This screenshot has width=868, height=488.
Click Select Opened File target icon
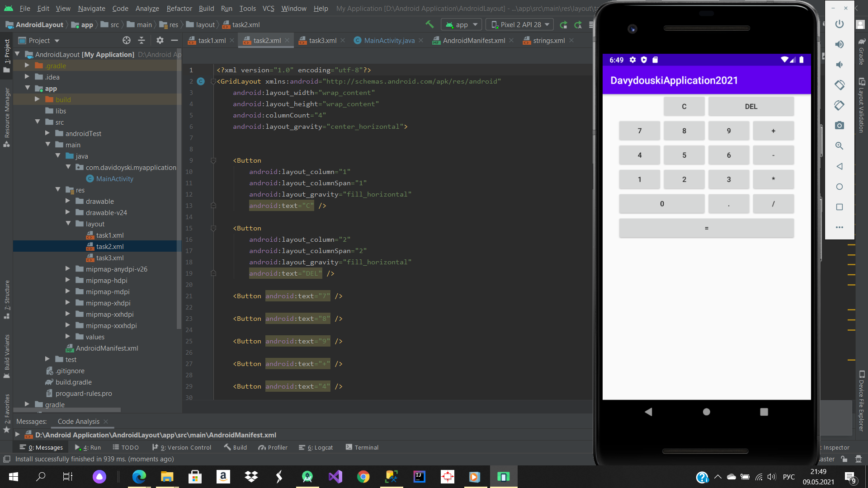pyautogui.click(x=127, y=40)
